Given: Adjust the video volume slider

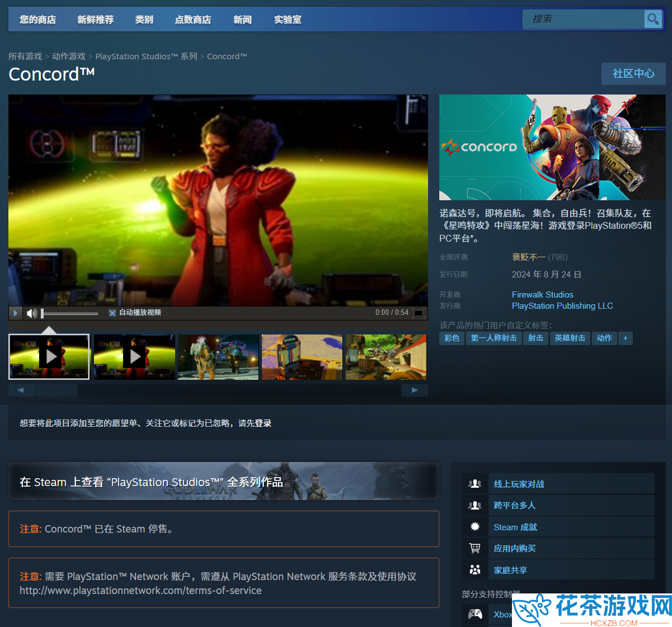Looking at the screenshot, I should pyautogui.click(x=70, y=313).
